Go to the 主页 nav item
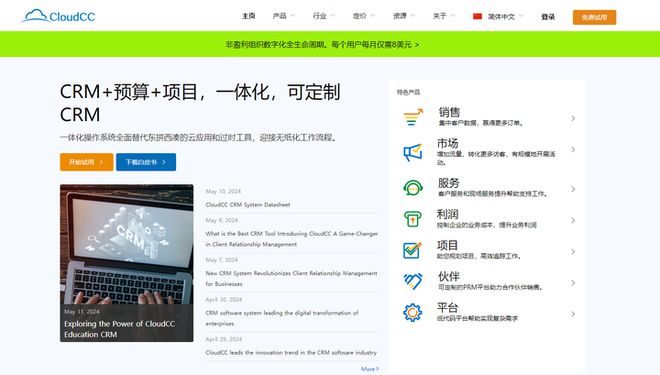This screenshot has width=660, height=375. (x=249, y=16)
